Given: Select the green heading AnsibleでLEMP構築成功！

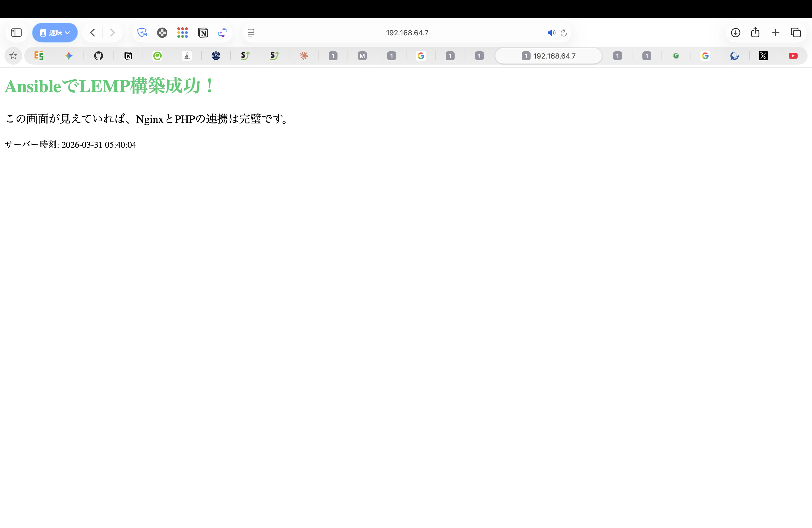Looking at the screenshot, I should pos(109,86).
